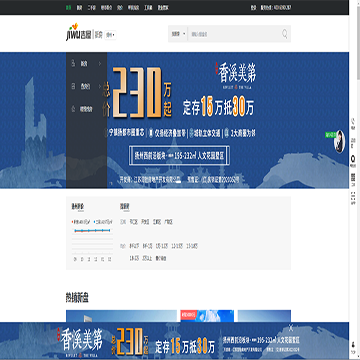Viewport: 360px width, 360px height.
Task: Click the login link in top bar
Action: click(254, 7)
